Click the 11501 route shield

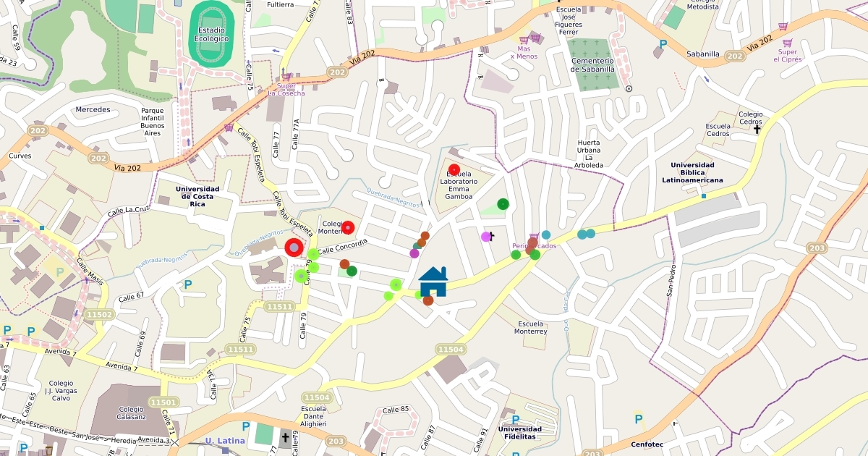point(162,402)
